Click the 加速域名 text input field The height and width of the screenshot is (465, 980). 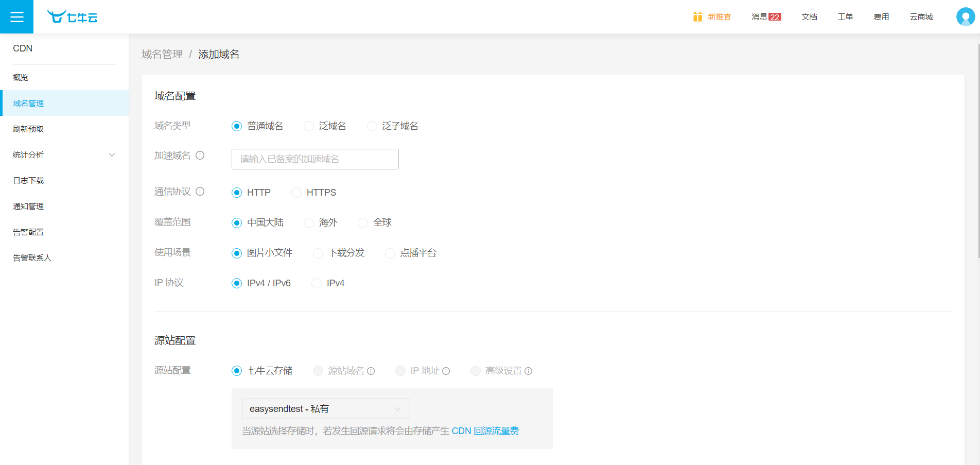(315, 159)
